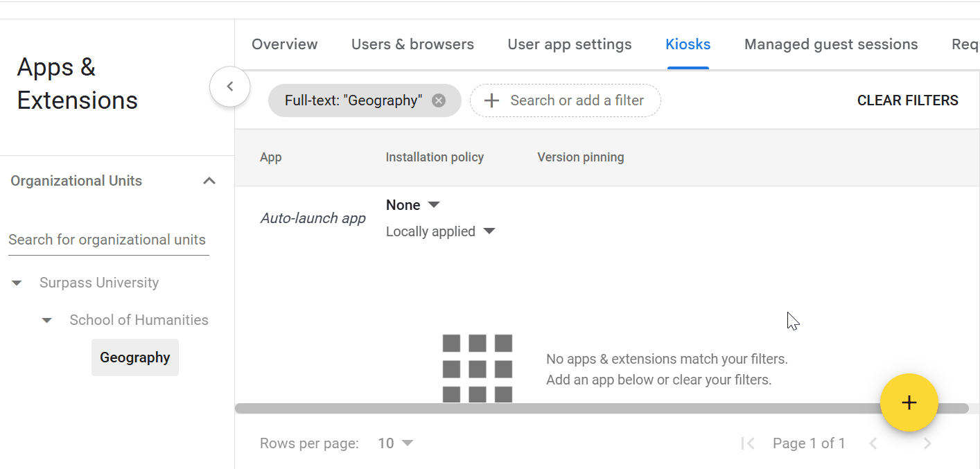Click the yellow add app button
Image resolution: width=980 pixels, height=469 pixels.
pyautogui.click(x=909, y=402)
